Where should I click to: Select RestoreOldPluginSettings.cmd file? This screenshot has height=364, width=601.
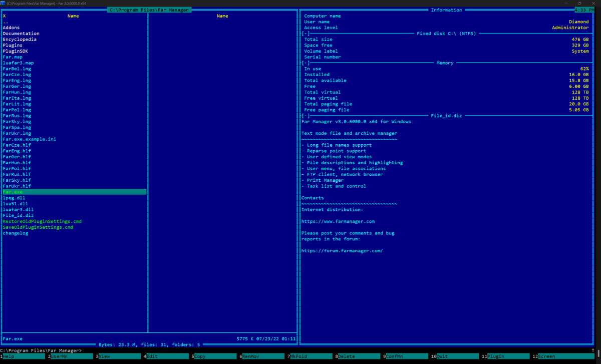(74, 222)
